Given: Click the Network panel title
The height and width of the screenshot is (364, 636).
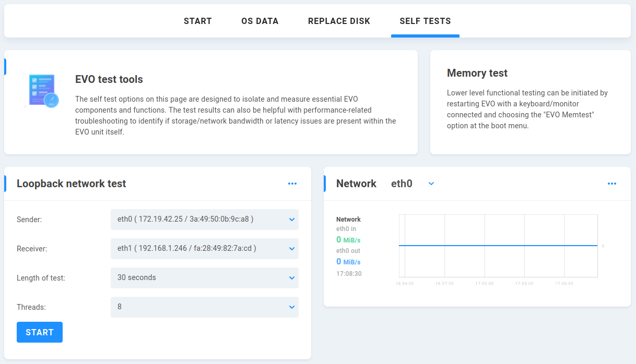Looking at the screenshot, I should 356,184.
